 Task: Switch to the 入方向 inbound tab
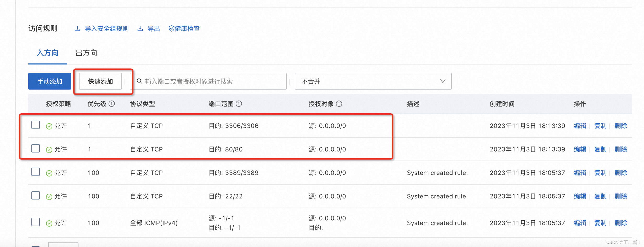[48, 53]
